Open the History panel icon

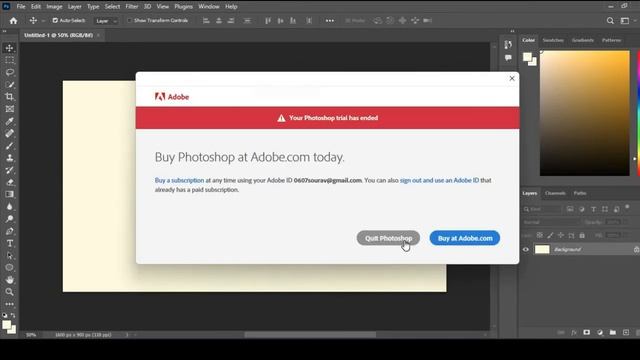508,44
